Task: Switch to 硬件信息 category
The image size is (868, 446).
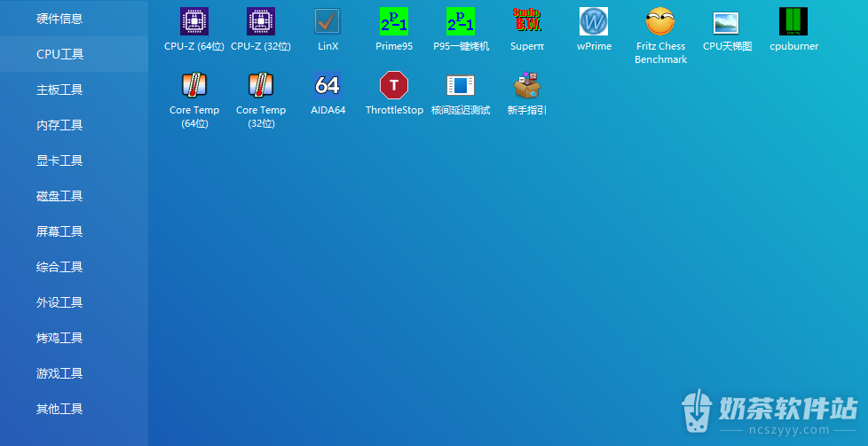Action: [75, 19]
